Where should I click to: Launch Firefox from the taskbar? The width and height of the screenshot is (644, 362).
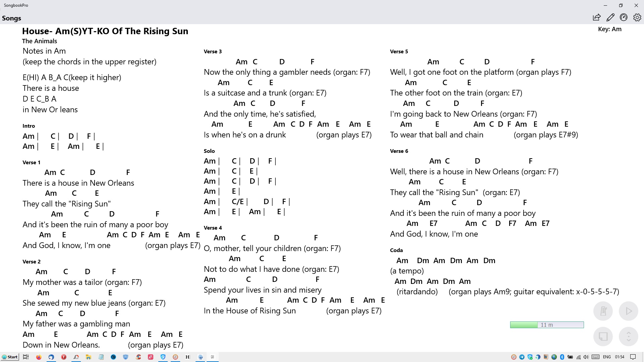[39, 357]
